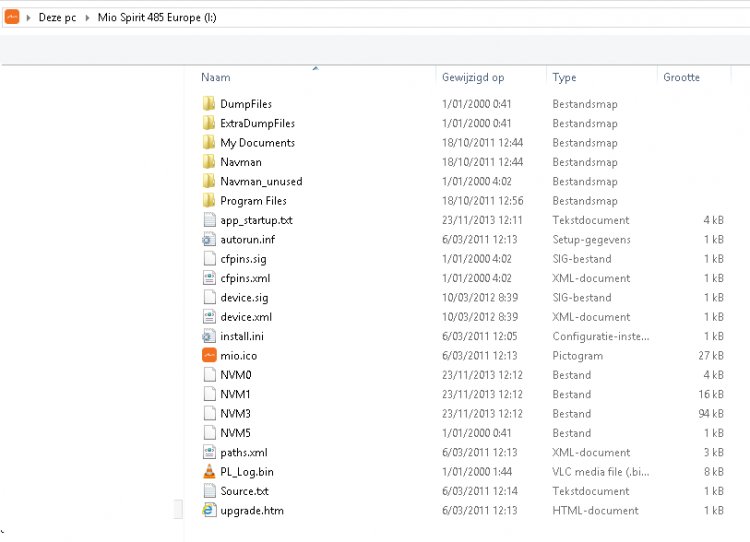Open Deze pc in the breadcrumb

pos(57,18)
